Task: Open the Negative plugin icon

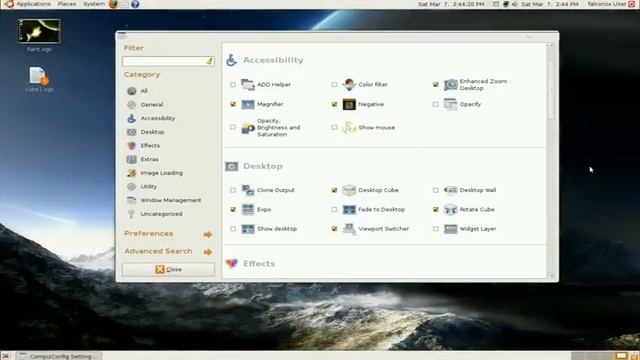Action: point(349,104)
